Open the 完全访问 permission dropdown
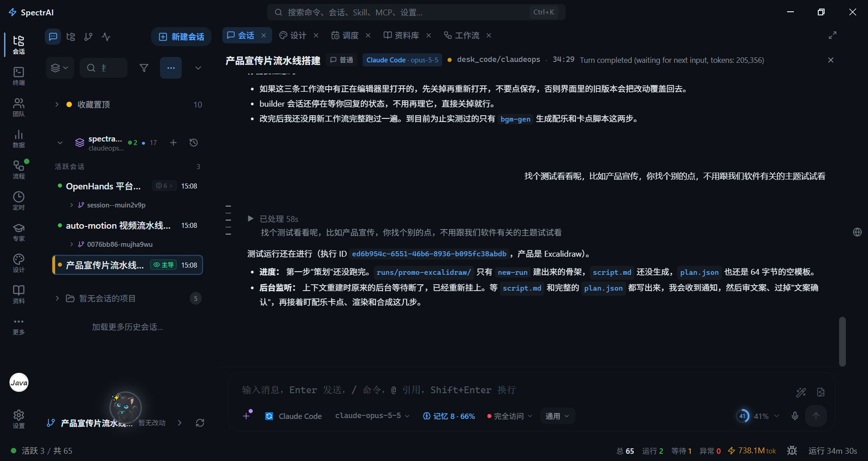Image resolution: width=868 pixels, height=461 pixels. tap(509, 416)
